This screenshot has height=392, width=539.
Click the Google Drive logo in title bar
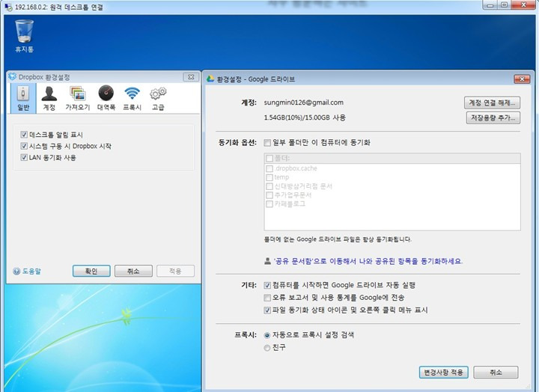(210, 79)
